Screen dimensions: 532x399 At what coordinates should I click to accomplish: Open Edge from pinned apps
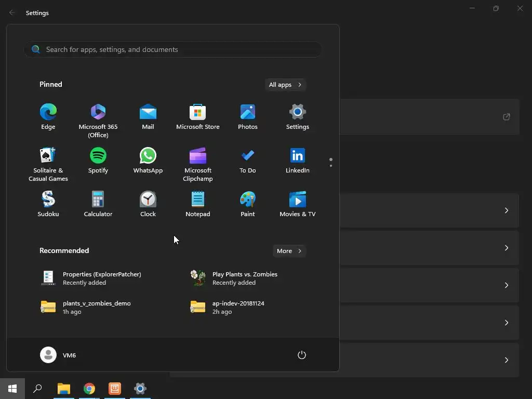[x=48, y=117]
